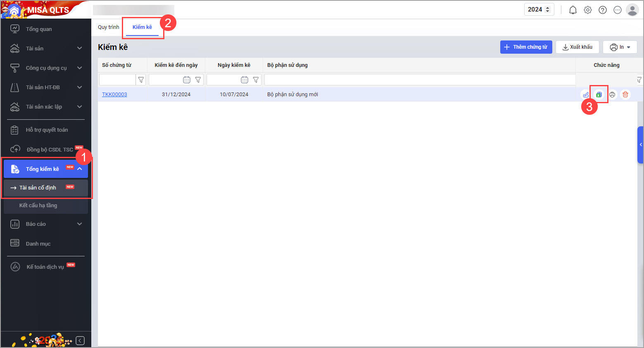This screenshot has width=644, height=348.
Task: Select the 10/07/2024 date cell
Action: (x=234, y=95)
